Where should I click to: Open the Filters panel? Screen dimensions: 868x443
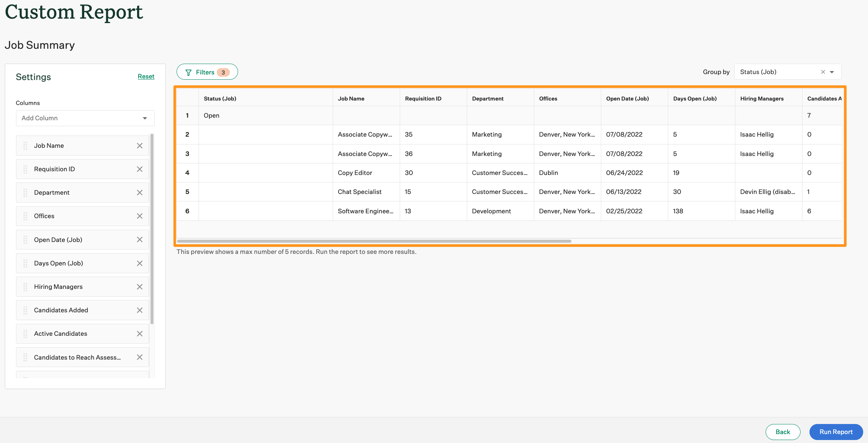point(207,72)
